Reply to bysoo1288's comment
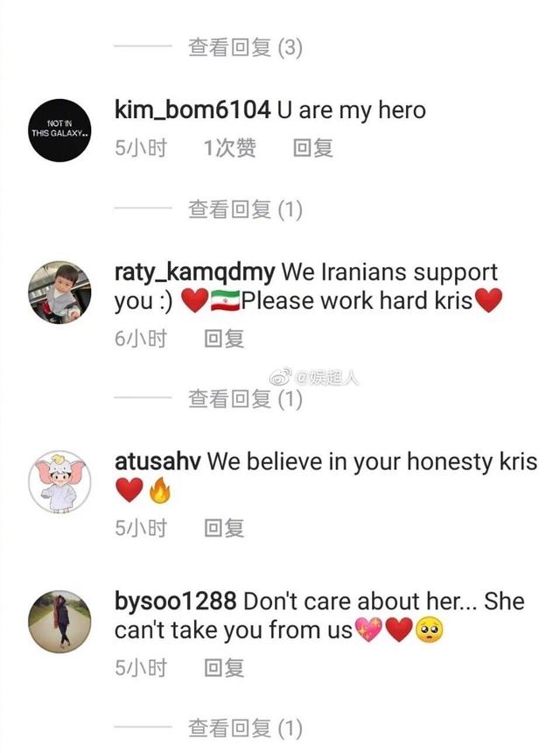 tap(224, 667)
